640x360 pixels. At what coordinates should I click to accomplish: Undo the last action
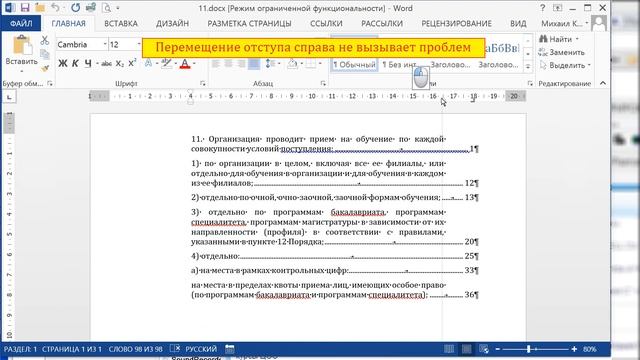coord(56,8)
